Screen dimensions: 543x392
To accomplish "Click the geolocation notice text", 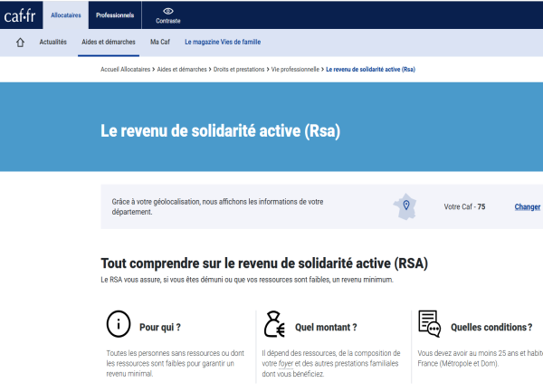I will click(x=217, y=206).
